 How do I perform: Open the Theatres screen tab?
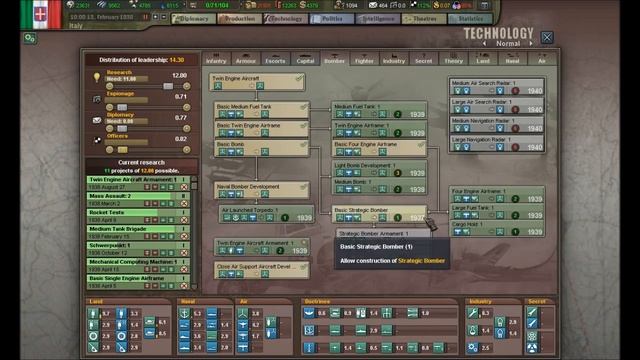(424, 19)
